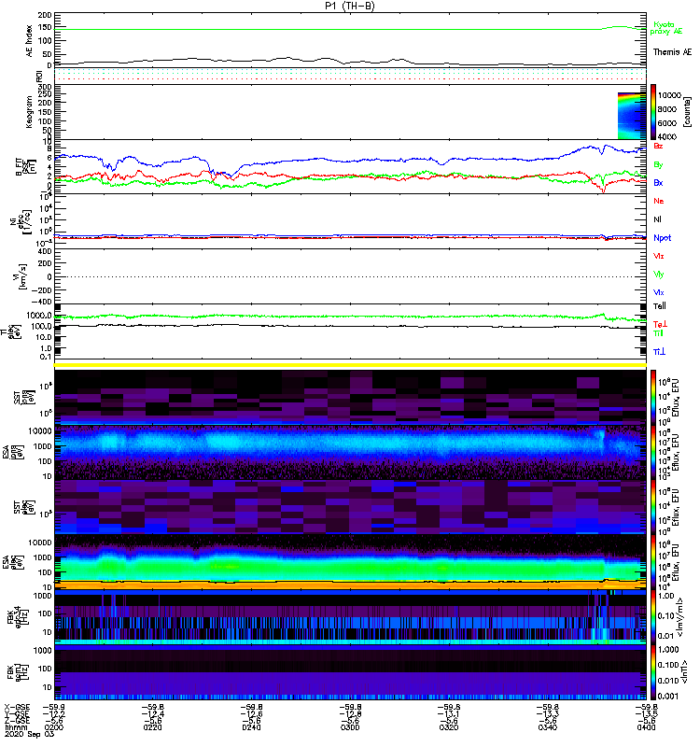Click the Keogram counts color bar
This screenshot has height=747, width=700.
pos(653,112)
